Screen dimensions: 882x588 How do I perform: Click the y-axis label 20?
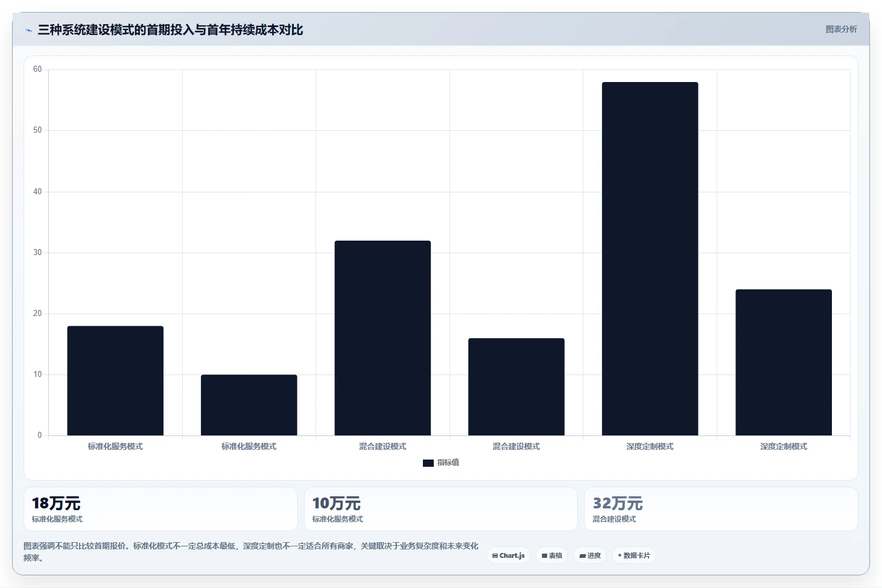[x=37, y=314]
